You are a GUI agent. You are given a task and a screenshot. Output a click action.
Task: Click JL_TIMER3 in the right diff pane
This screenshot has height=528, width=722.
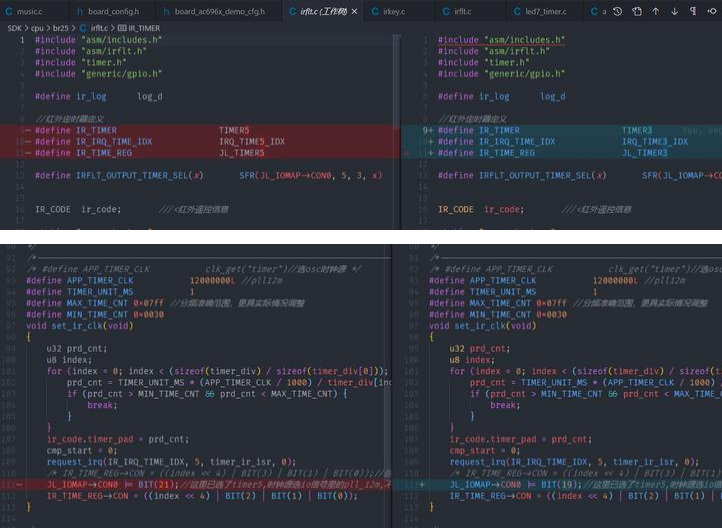(645, 153)
